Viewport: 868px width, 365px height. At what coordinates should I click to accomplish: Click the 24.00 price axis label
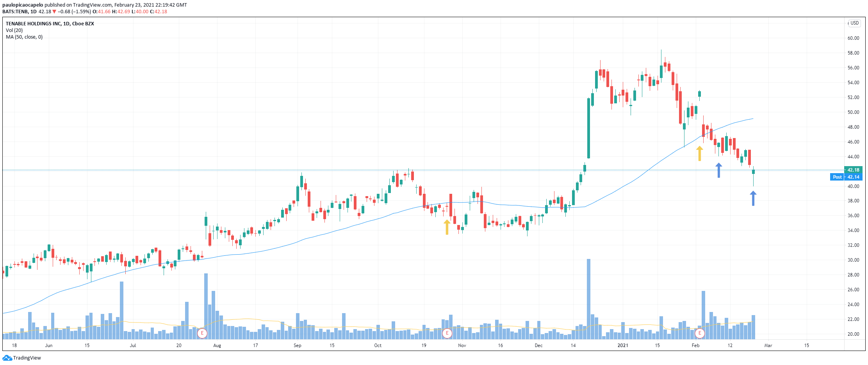click(853, 305)
